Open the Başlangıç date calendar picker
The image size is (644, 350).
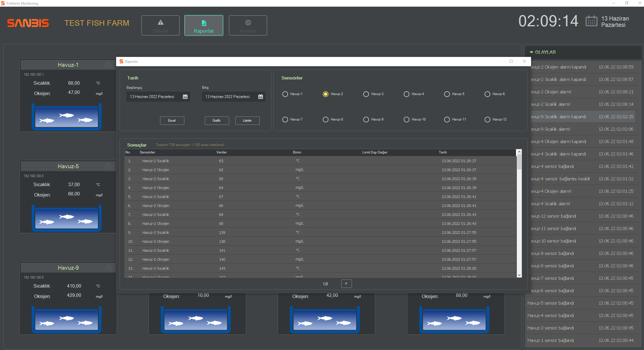click(185, 97)
